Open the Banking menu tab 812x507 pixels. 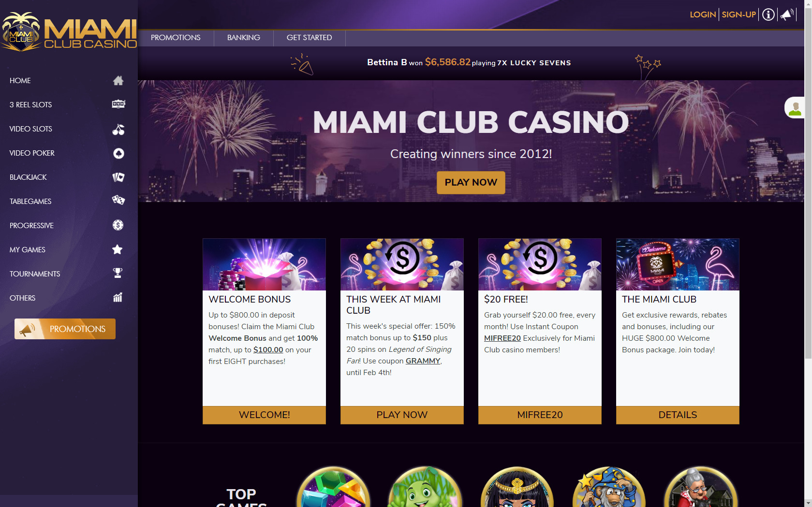(x=244, y=38)
